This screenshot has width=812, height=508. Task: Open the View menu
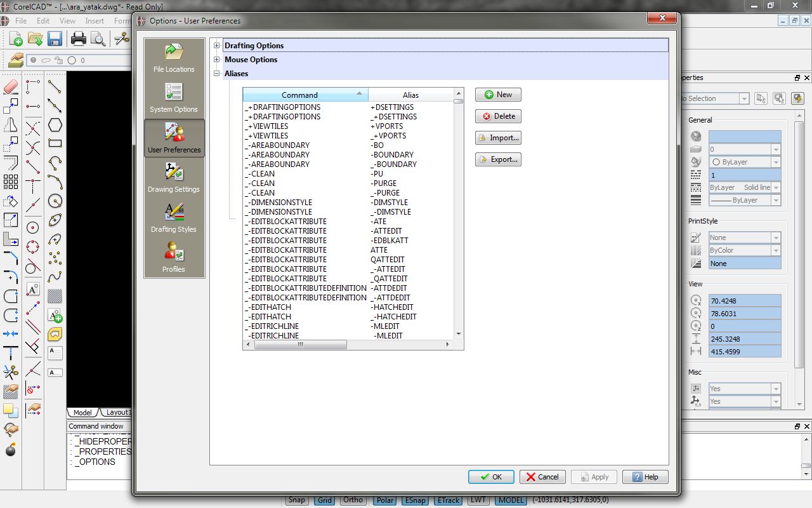(68, 21)
